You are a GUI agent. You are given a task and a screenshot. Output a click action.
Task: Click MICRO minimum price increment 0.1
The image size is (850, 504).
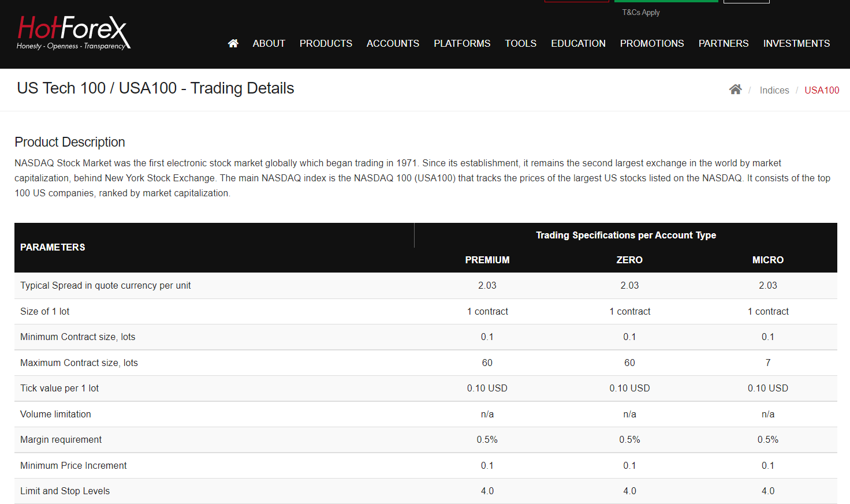pyautogui.click(x=768, y=465)
